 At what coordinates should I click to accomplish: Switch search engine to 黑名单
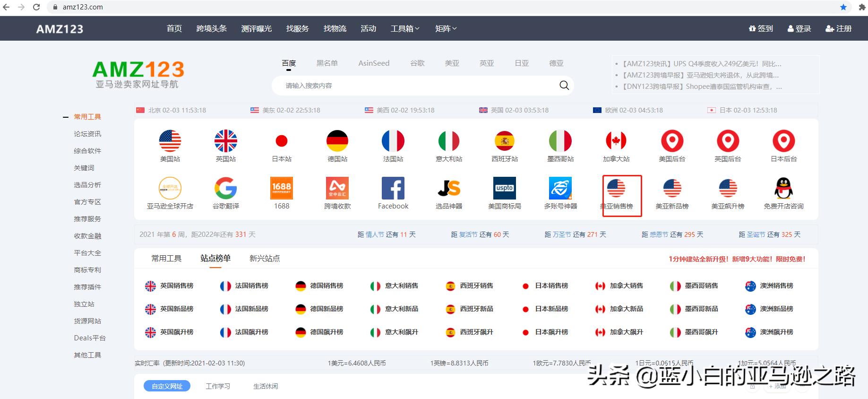point(327,63)
